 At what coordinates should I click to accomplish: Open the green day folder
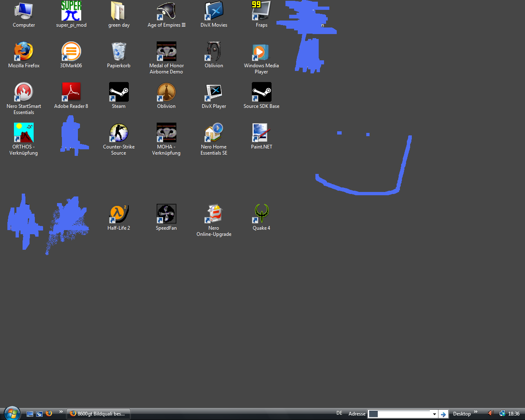pos(119,15)
